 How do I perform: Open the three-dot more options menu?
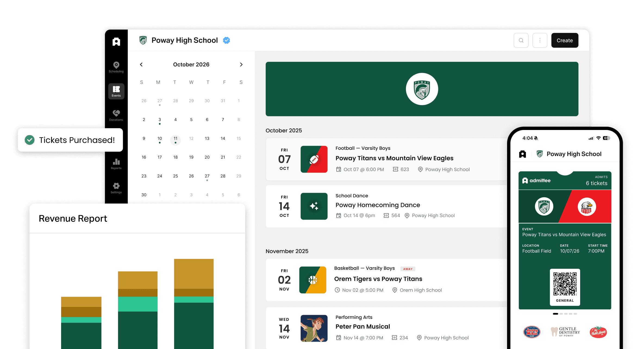tap(540, 40)
